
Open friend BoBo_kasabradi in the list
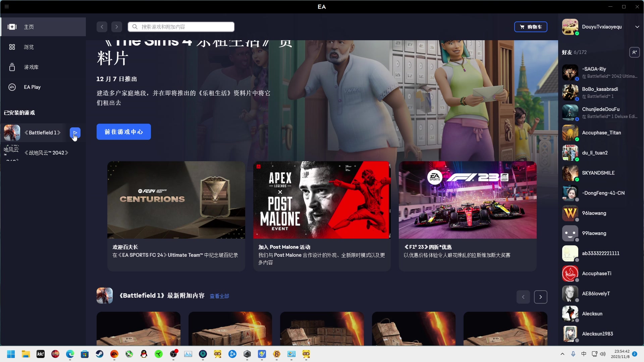601,93
